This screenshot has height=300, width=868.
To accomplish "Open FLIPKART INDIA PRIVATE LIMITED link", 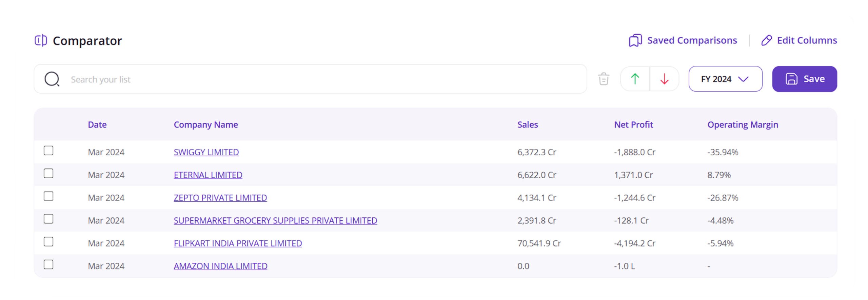I will [x=238, y=243].
